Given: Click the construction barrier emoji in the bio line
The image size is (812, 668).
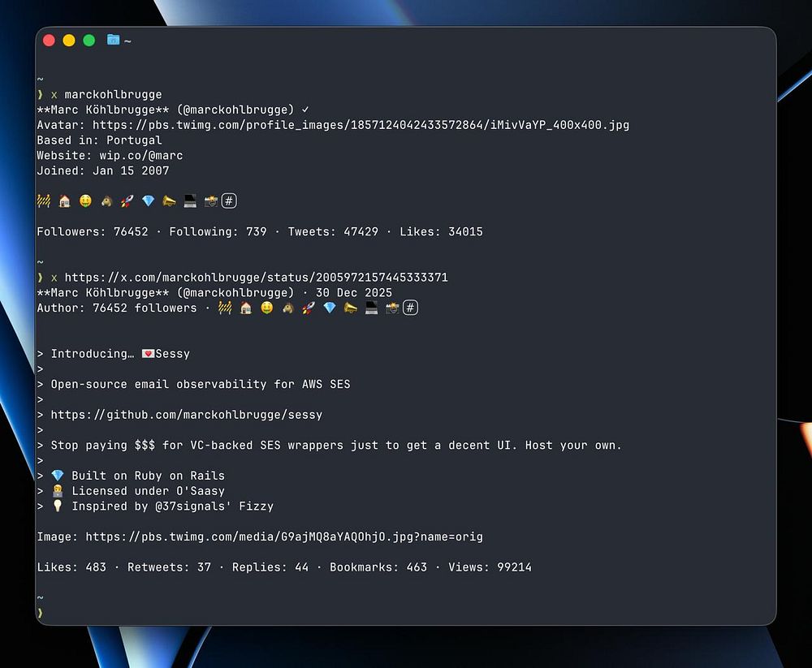Looking at the screenshot, I should (x=44, y=201).
